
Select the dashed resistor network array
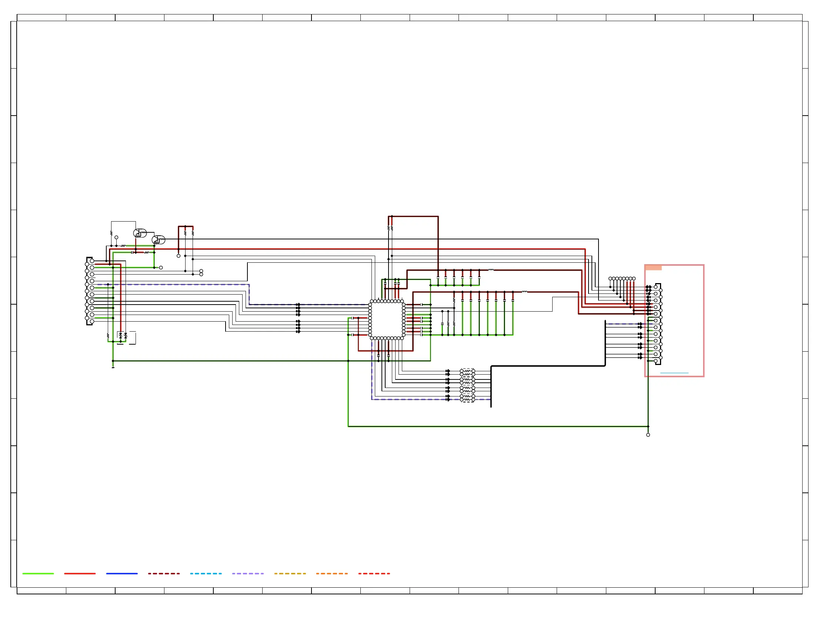(468, 386)
